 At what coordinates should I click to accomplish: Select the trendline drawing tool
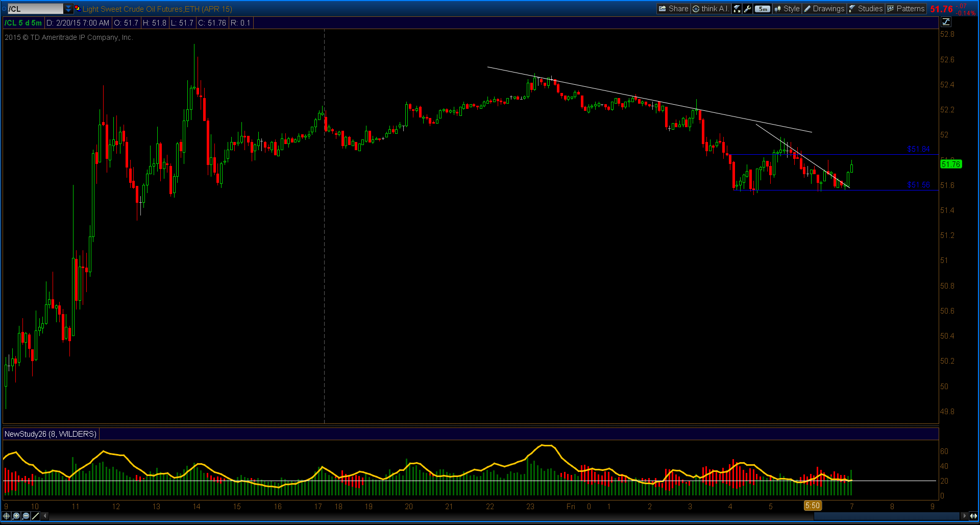click(x=36, y=516)
